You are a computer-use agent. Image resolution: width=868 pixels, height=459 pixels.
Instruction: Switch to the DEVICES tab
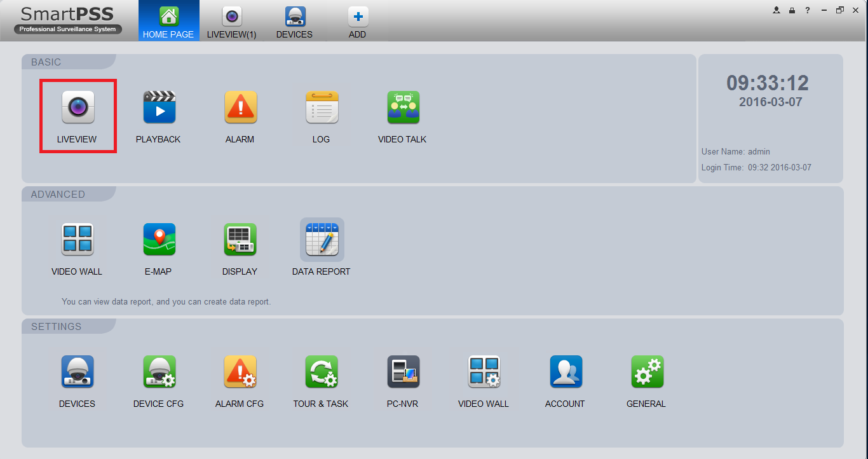click(294, 21)
